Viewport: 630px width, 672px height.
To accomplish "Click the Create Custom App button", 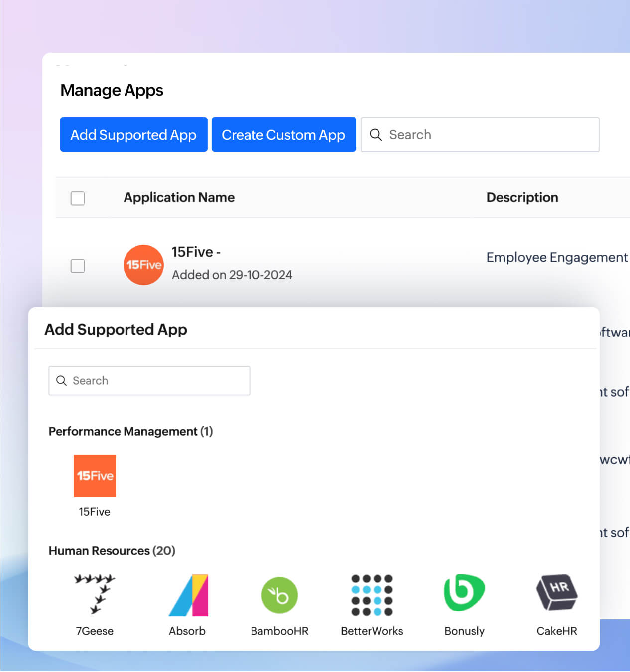I will click(x=283, y=134).
